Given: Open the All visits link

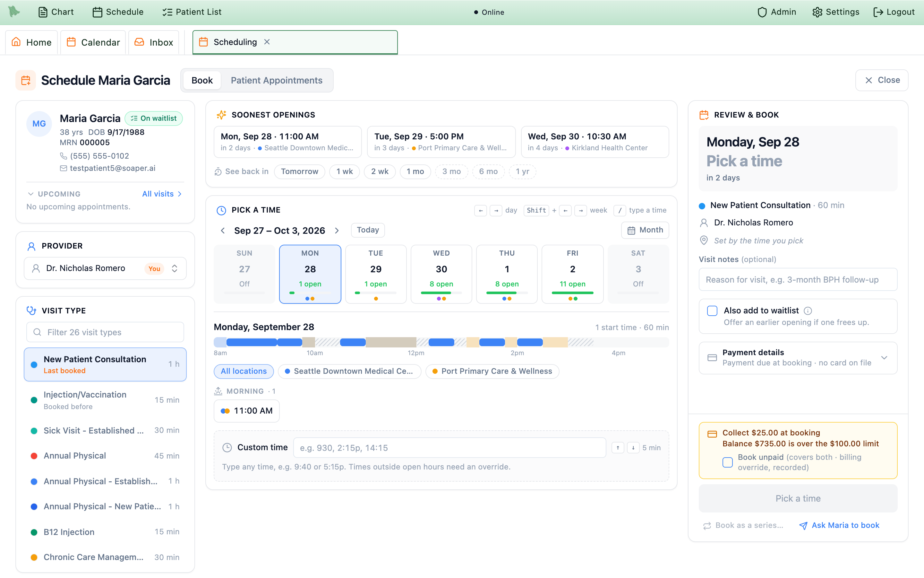Looking at the screenshot, I should tap(162, 194).
